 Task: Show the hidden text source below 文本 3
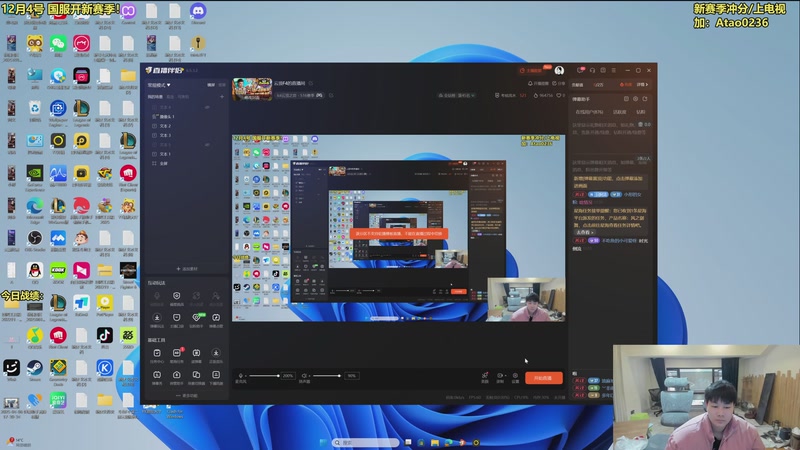[207, 144]
